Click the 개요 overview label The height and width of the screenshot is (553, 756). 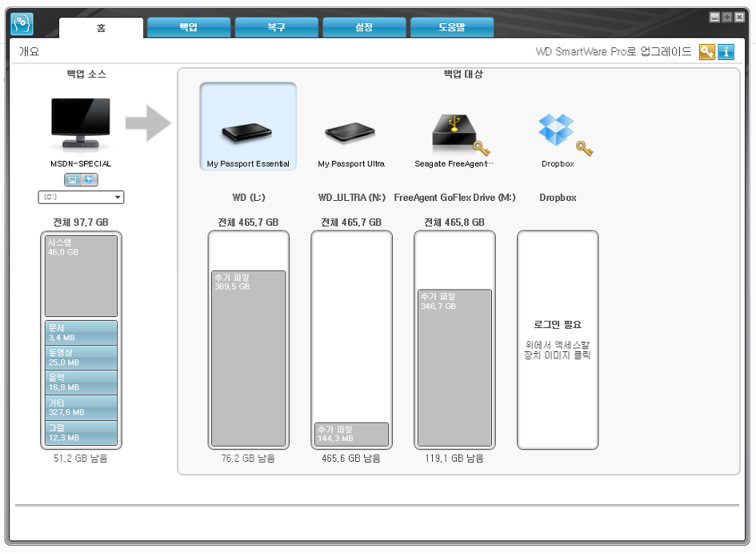[x=29, y=51]
